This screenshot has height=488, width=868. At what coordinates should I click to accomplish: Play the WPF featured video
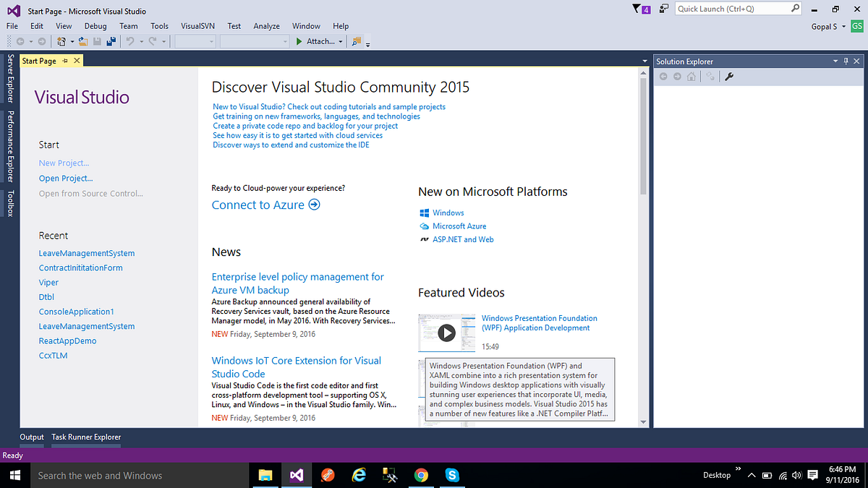(446, 333)
